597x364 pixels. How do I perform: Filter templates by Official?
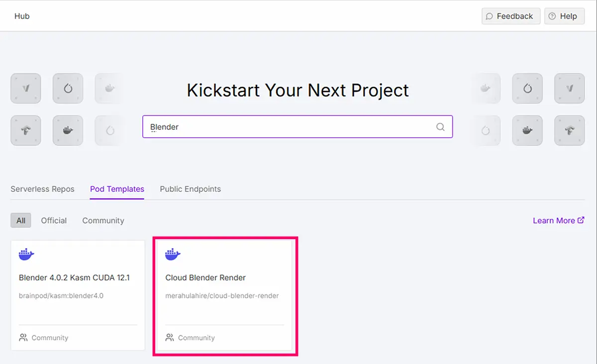pos(54,220)
